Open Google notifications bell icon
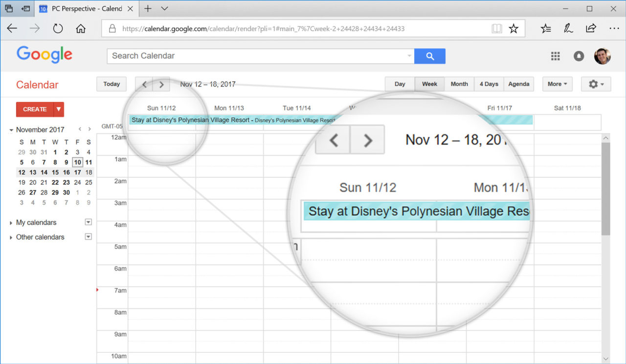 coord(579,56)
